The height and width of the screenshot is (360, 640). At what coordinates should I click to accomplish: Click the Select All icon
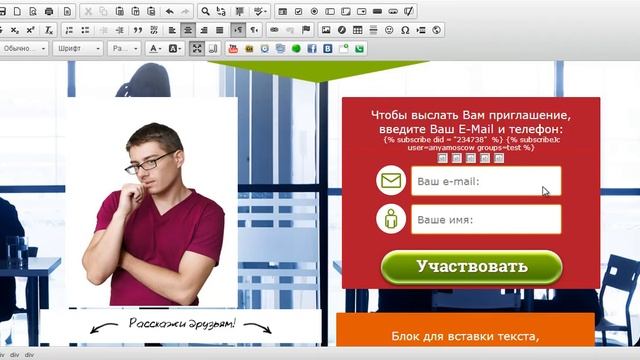point(240,11)
